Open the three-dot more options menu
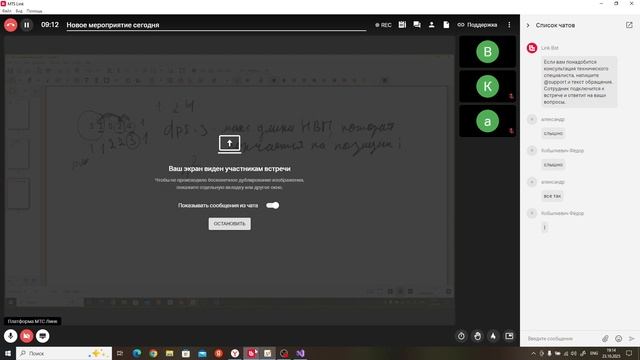The height and width of the screenshot is (360, 640). tap(509, 25)
